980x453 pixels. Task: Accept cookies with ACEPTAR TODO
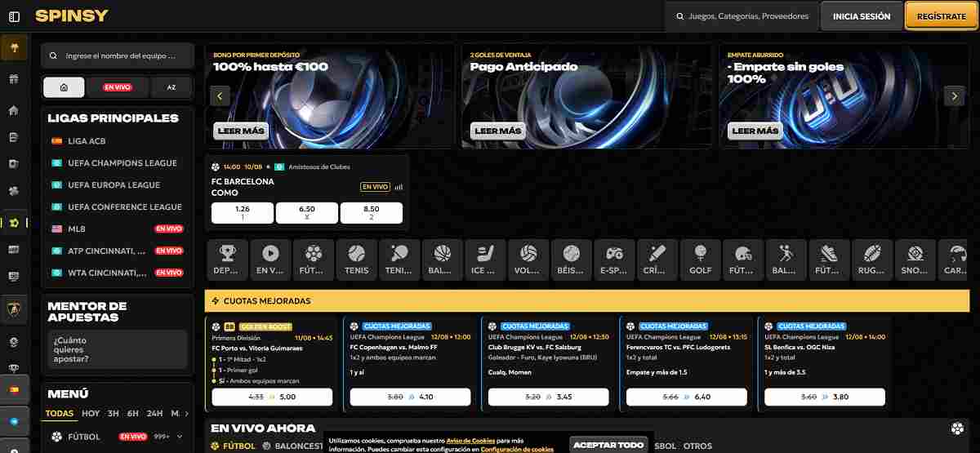point(608,445)
